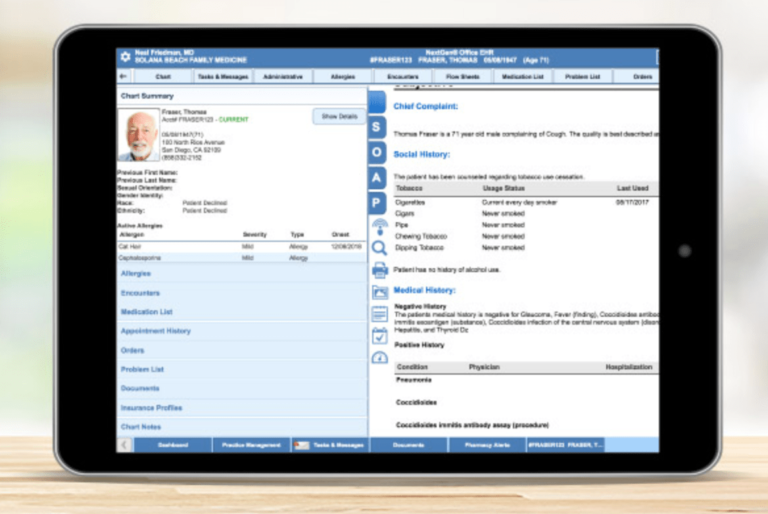Open Pharmacy Alerts in bottom bar
This screenshot has width=768, height=514.
coord(487,445)
